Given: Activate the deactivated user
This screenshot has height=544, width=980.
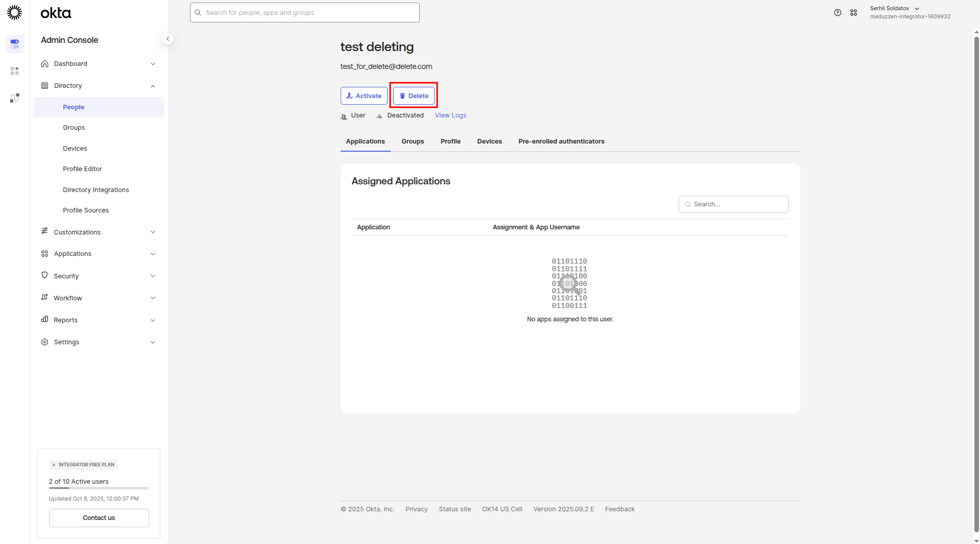Looking at the screenshot, I should pos(364,96).
